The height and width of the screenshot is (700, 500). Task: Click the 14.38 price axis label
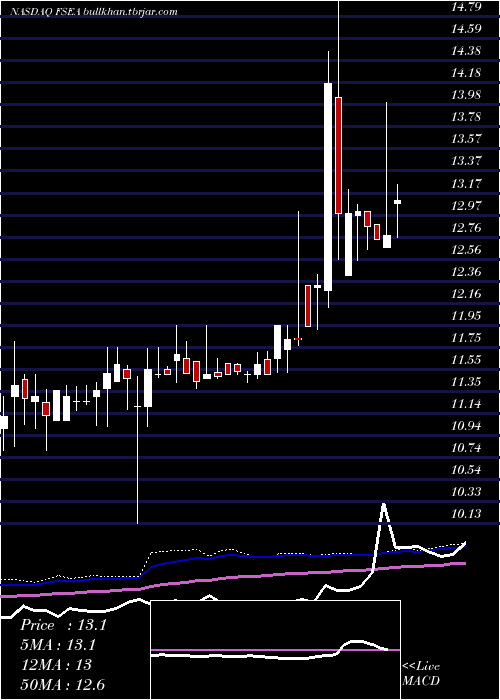[x=466, y=50]
